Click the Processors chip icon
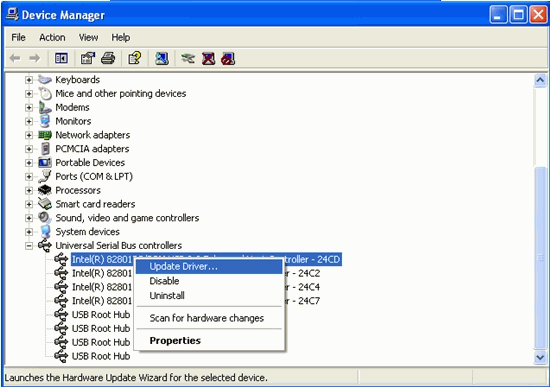 (45, 190)
